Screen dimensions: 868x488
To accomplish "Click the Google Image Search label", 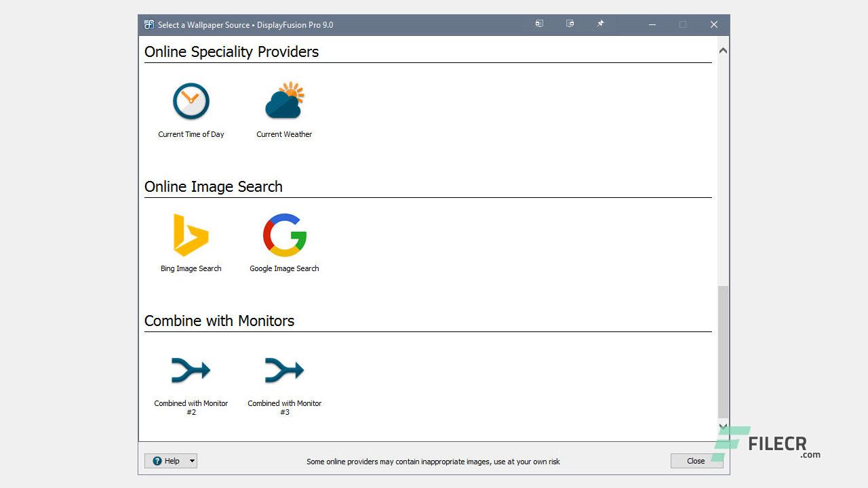I will (x=284, y=268).
